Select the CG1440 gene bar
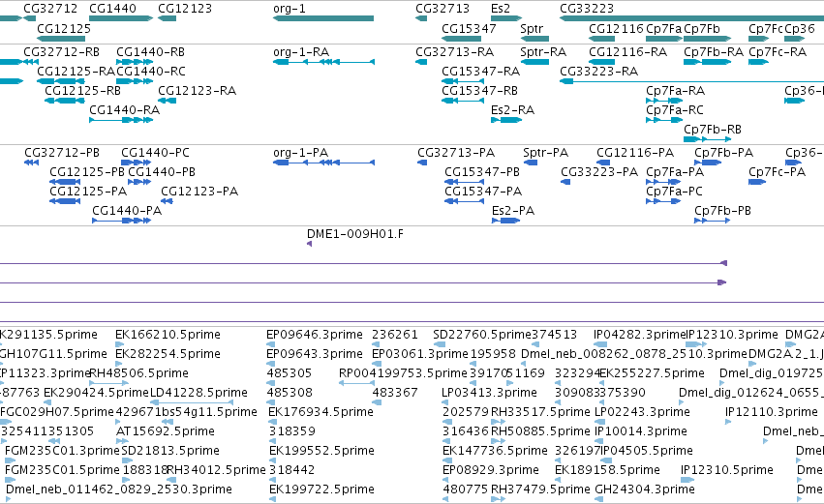The width and height of the screenshot is (824, 504). [x=121, y=18]
